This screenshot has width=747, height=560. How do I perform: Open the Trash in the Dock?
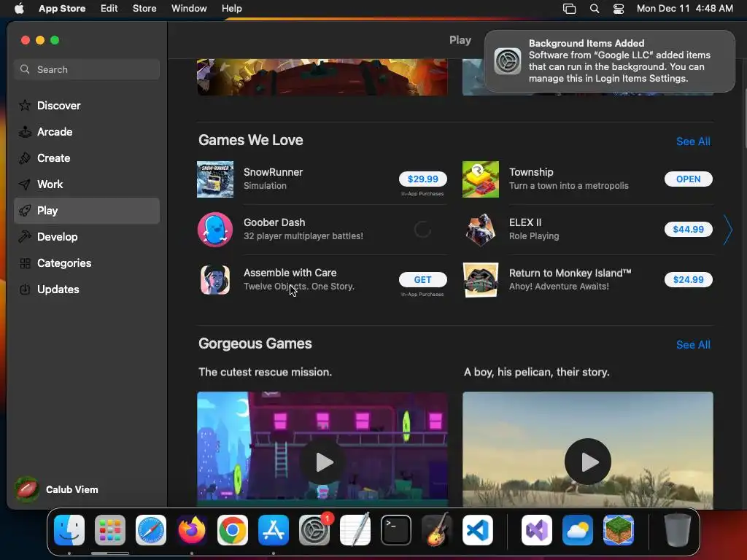point(678,530)
